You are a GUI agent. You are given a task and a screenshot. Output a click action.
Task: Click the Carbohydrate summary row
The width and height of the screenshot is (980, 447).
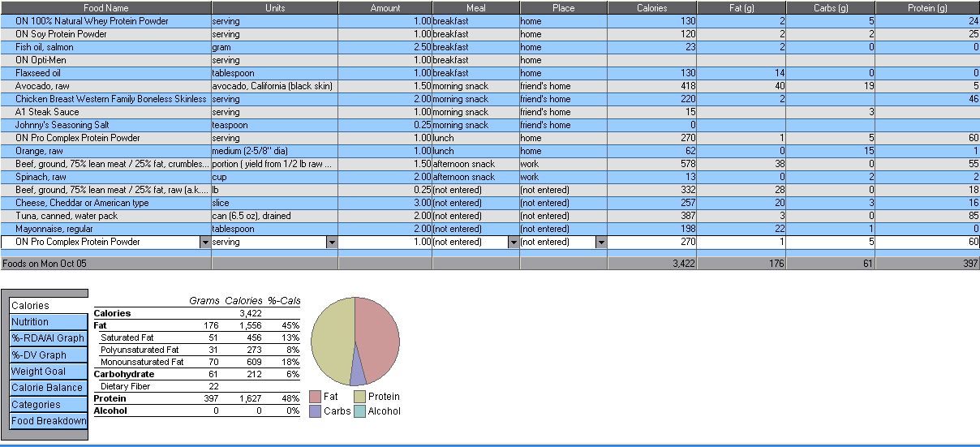[x=196, y=374]
